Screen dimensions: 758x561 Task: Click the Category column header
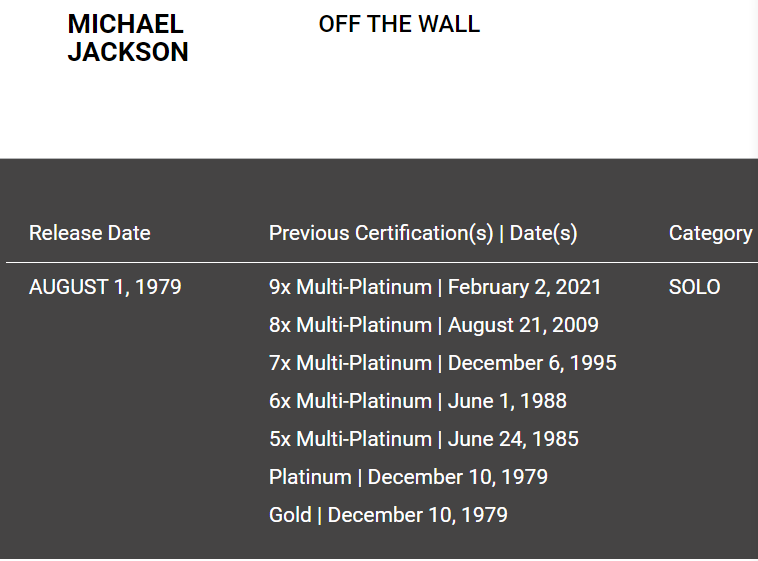pyautogui.click(x=710, y=233)
